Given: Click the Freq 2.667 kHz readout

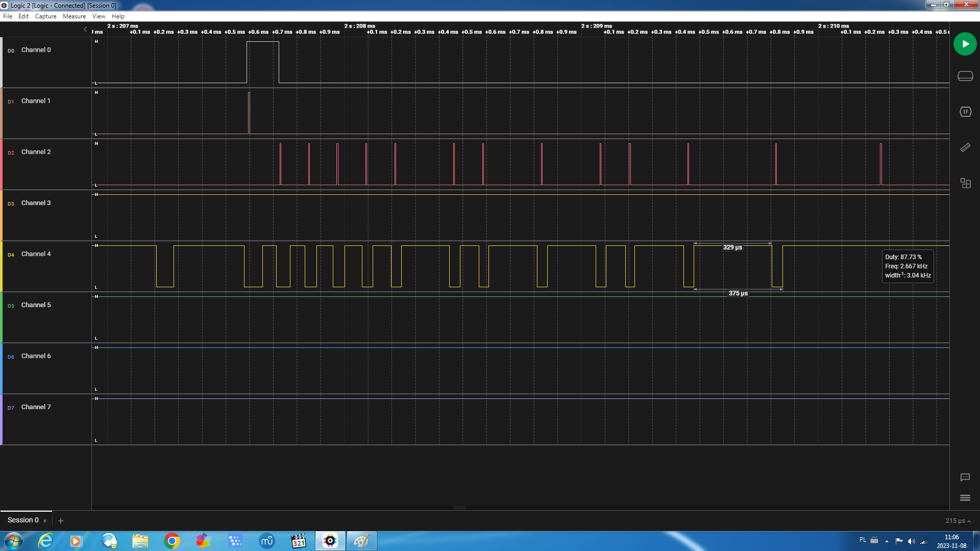Looking at the screenshot, I should click(906, 266).
